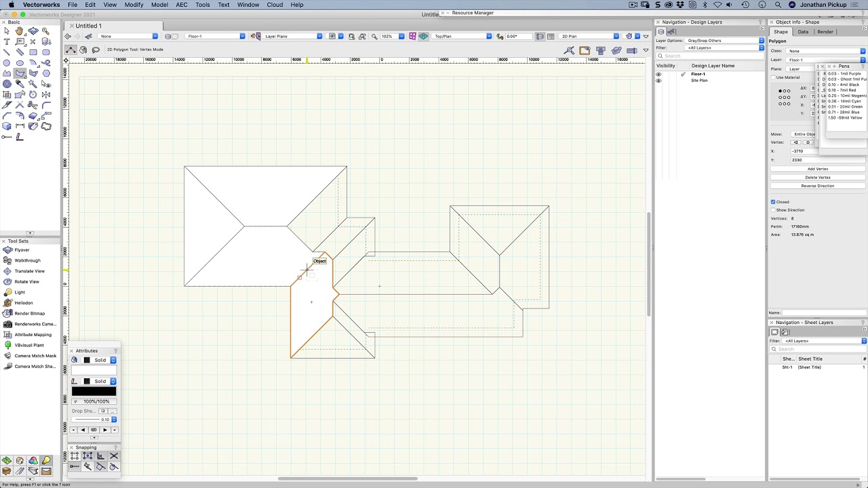Toggle Snap to Intersection

click(113, 455)
